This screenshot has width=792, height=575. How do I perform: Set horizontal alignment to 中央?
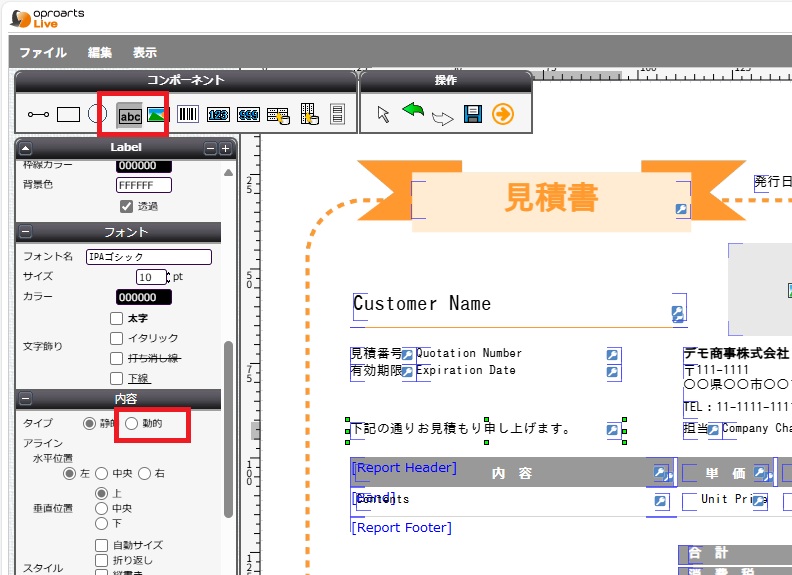tap(107, 473)
